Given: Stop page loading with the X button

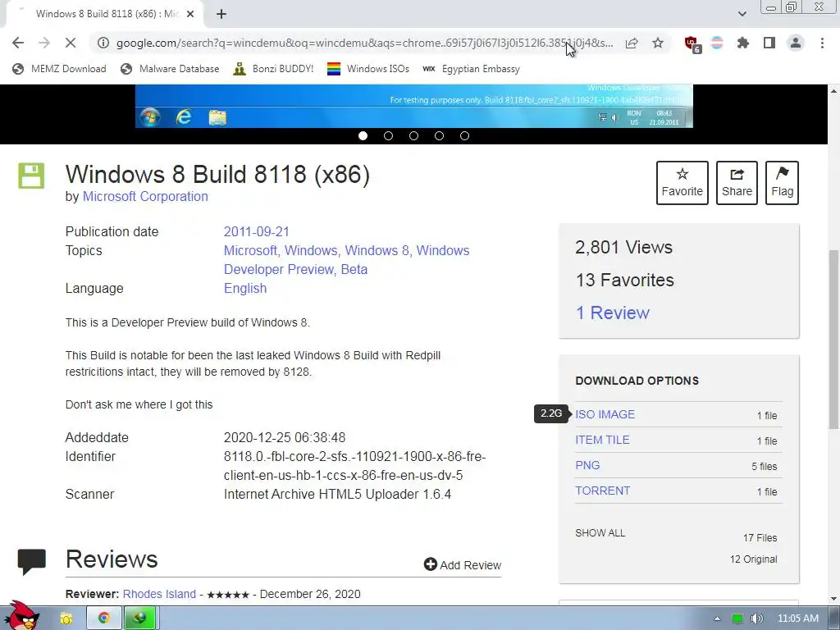Looking at the screenshot, I should click(x=71, y=43).
